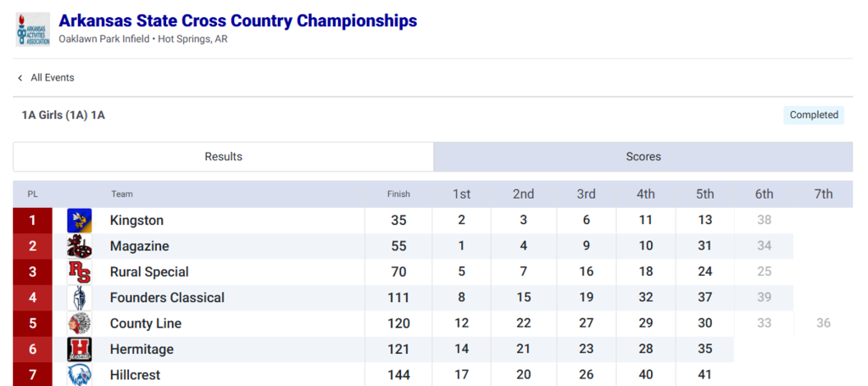Click the Magazine team logo
The height and width of the screenshot is (386, 868).
80,247
